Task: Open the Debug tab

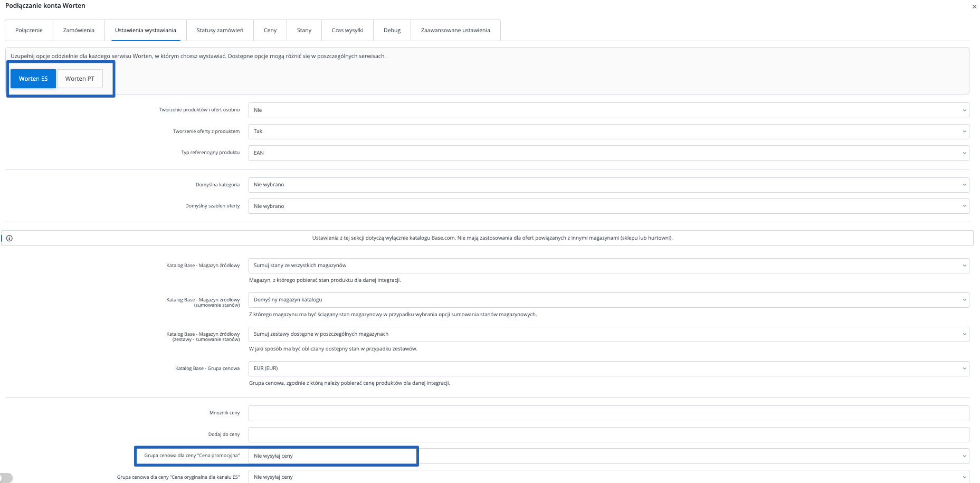Action: [x=392, y=31]
